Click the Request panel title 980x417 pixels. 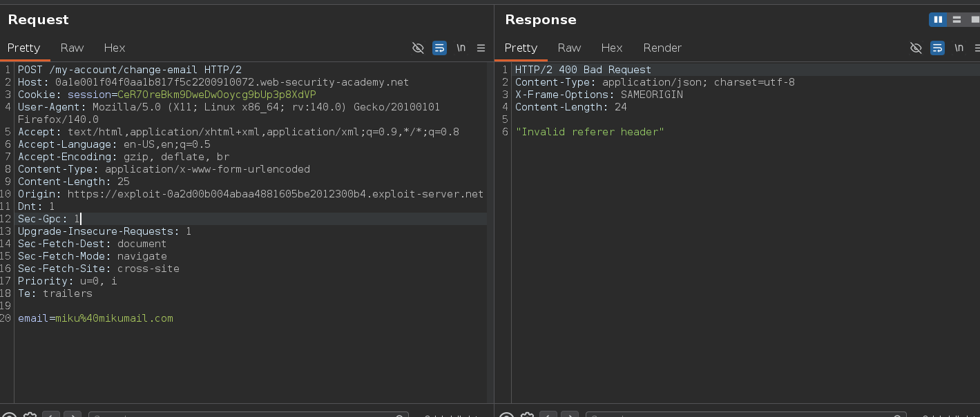[39, 20]
